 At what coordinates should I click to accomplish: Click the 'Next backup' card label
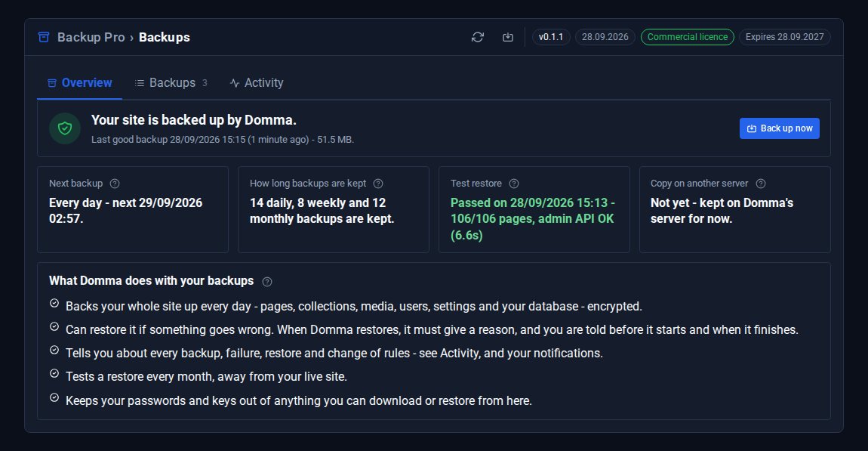point(75,184)
